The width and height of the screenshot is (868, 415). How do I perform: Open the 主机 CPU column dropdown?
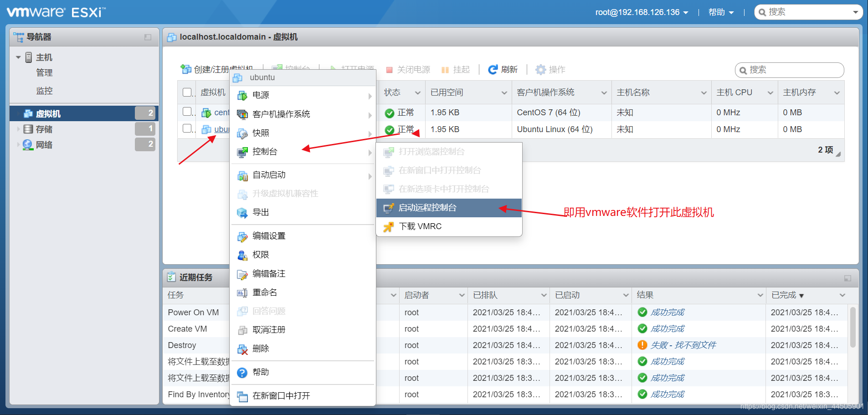tap(770, 93)
